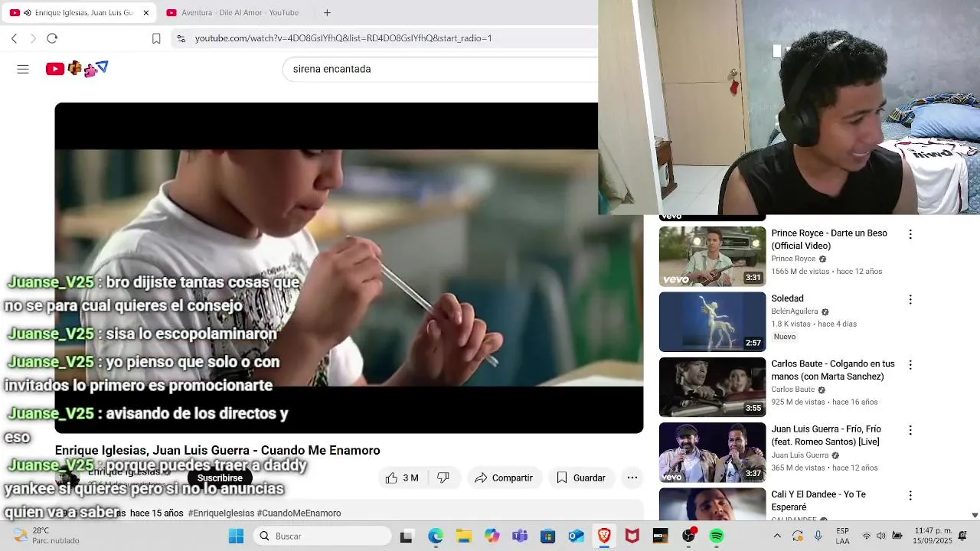
Task: Open Cali Y El Dandee - Yo Te Esperaré title
Action: click(820, 500)
